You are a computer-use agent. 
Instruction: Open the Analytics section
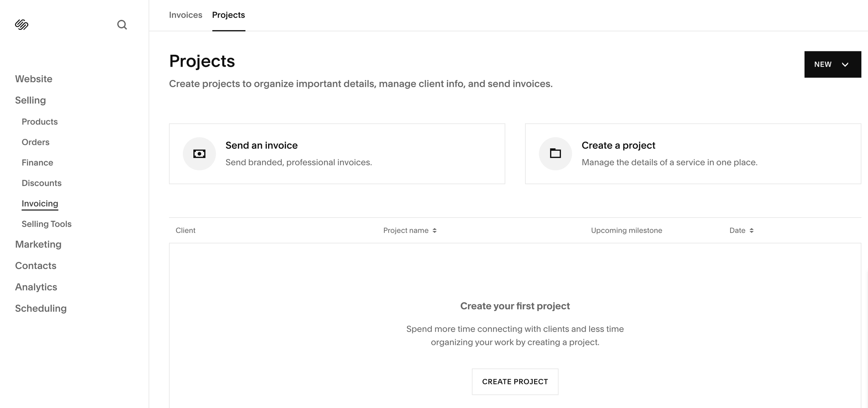pyautogui.click(x=36, y=287)
